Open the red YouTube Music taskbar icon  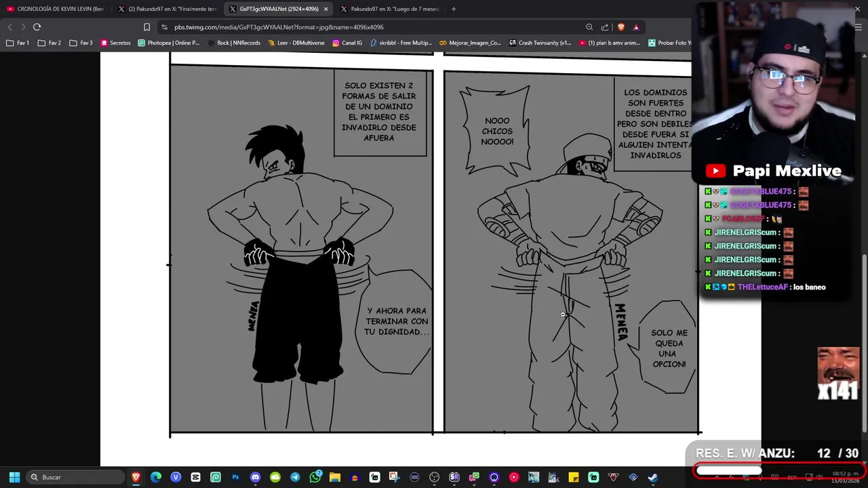(513, 477)
